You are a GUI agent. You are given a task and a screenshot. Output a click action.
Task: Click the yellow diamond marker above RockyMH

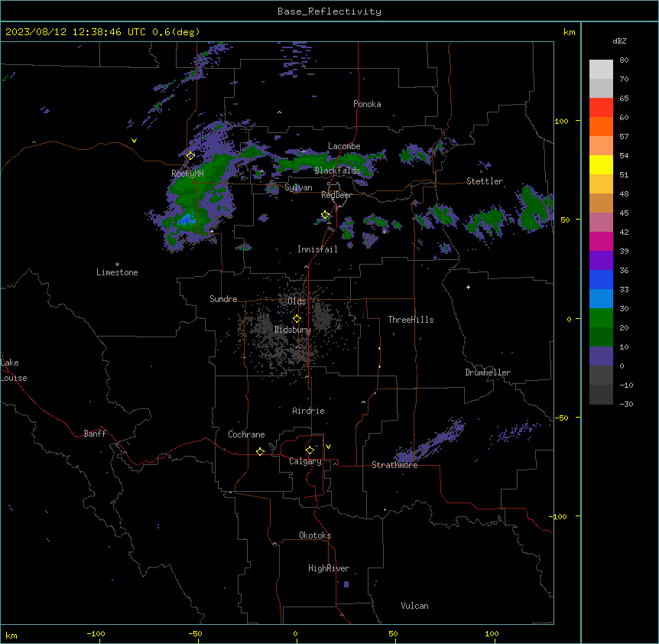(190, 155)
